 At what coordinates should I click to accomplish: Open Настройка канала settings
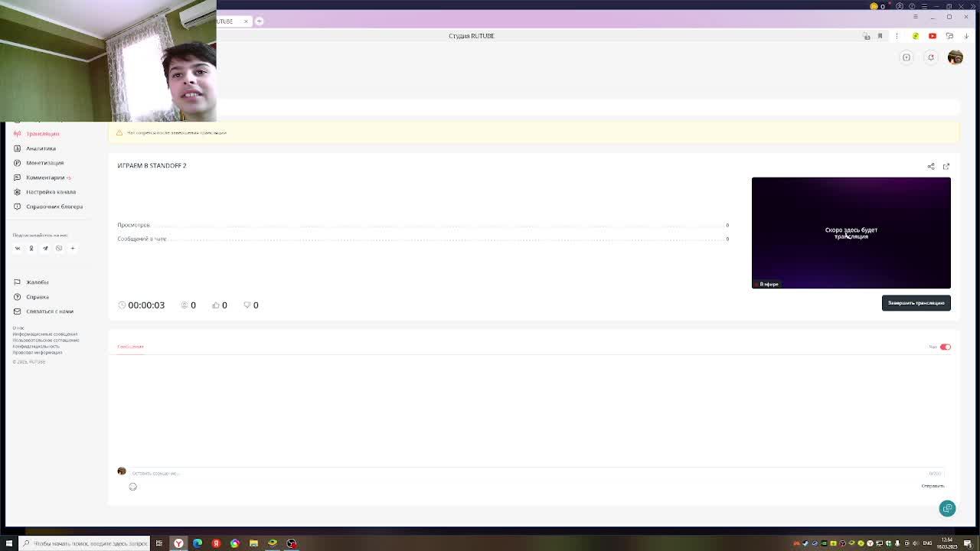[51, 192]
